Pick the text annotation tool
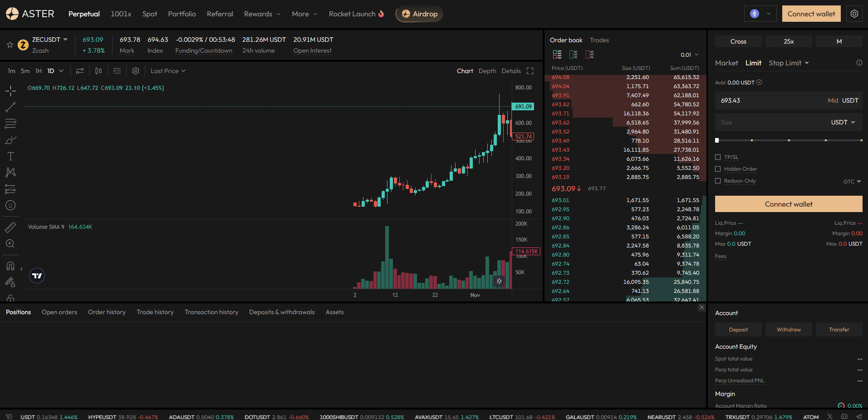 pyautogui.click(x=10, y=156)
